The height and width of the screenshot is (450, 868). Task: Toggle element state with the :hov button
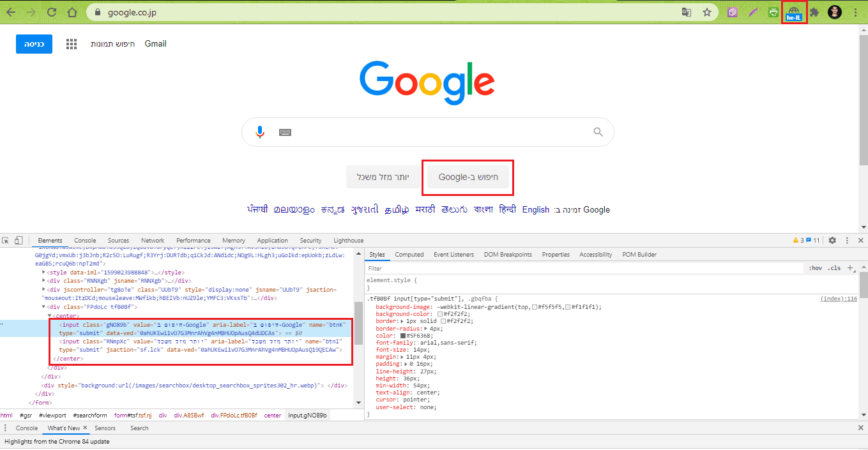tap(816, 267)
